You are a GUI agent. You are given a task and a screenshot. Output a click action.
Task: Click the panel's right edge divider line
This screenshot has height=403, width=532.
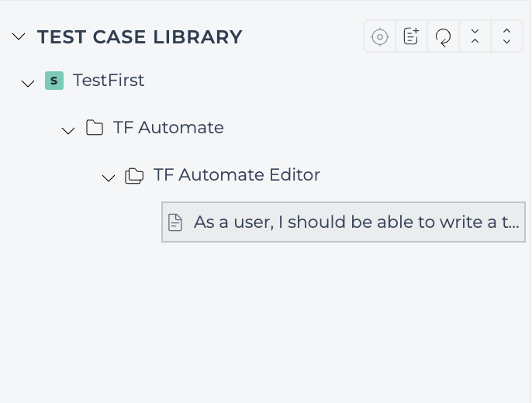click(530, 201)
